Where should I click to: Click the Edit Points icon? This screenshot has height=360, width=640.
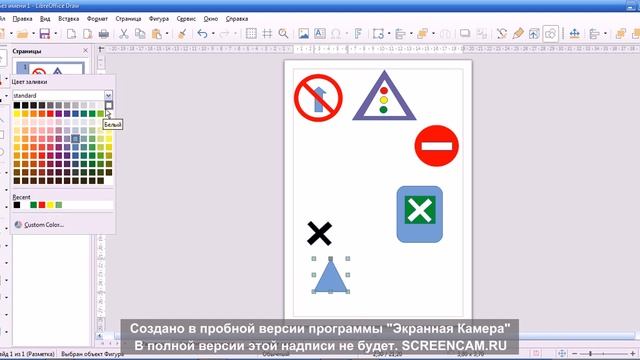(x=502, y=33)
